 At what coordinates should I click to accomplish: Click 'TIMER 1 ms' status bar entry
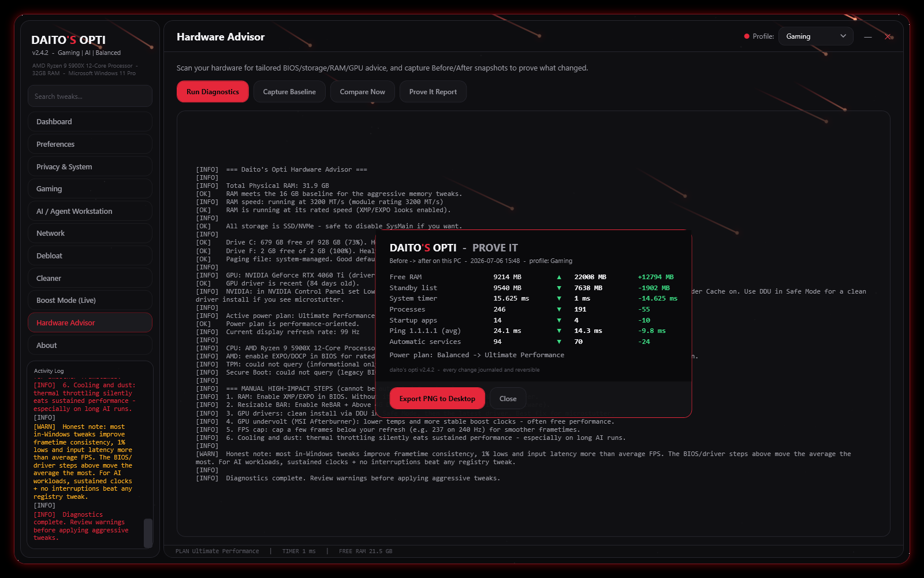299,551
